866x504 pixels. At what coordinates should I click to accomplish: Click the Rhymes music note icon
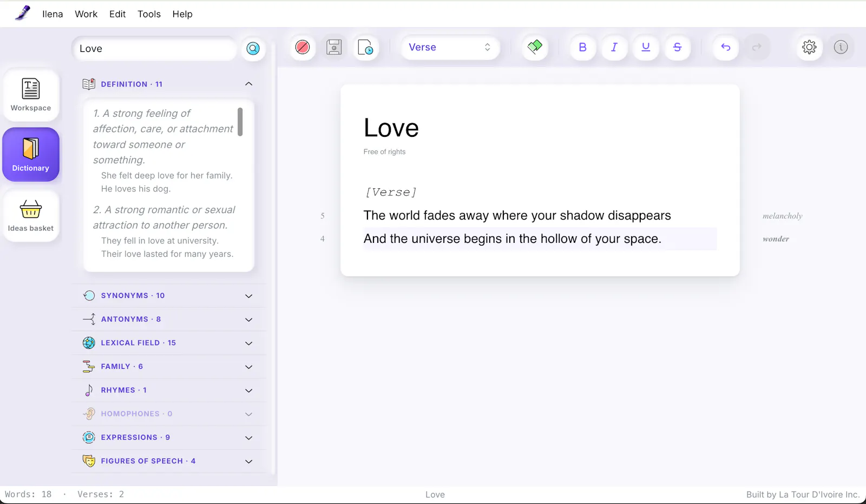[x=89, y=390]
